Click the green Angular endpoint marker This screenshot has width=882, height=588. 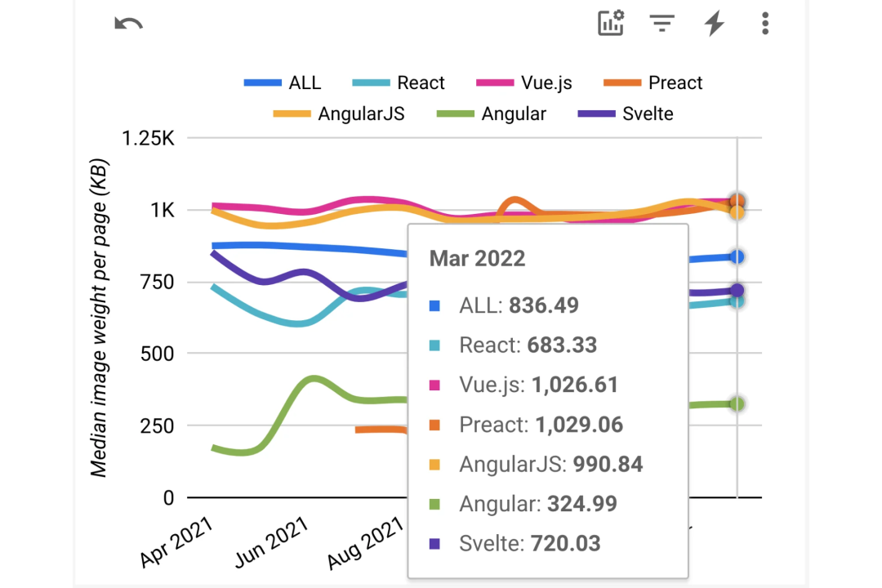pyautogui.click(x=737, y=404)
